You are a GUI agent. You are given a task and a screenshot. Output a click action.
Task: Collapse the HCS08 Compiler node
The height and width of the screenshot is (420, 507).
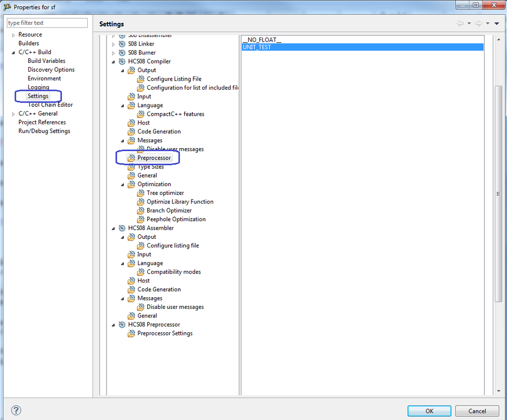[x=113, y=61]
